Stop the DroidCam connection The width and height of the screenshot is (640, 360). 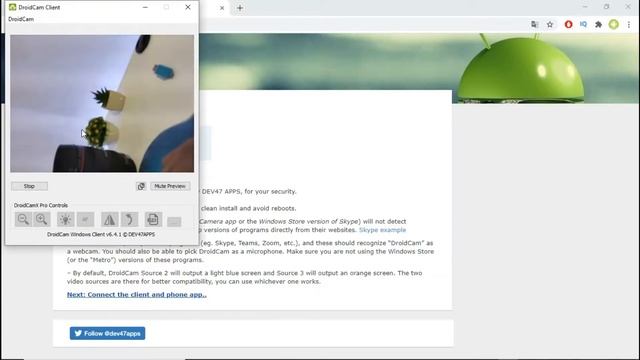click(29, 186)
